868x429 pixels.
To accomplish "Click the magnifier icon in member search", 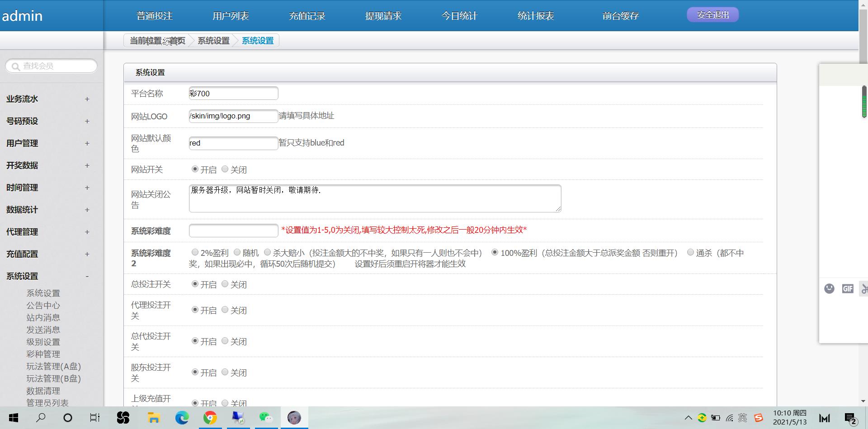I will pyautogui.click(x=16, y=66).
